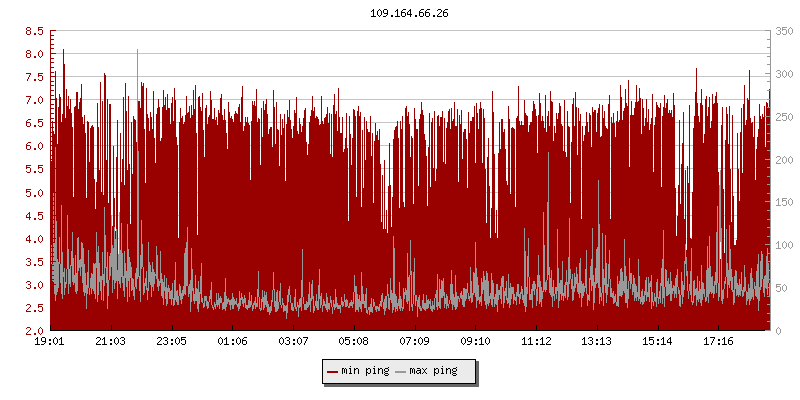Select the 23:05 time axis label
The height and width of the screenshot is (400, 800).
172,341
